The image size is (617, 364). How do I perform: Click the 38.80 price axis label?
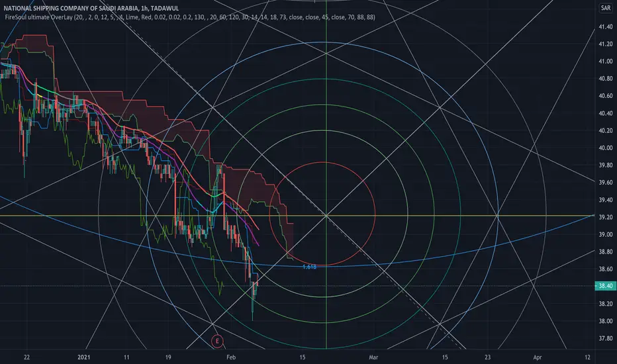pos(606,252)
